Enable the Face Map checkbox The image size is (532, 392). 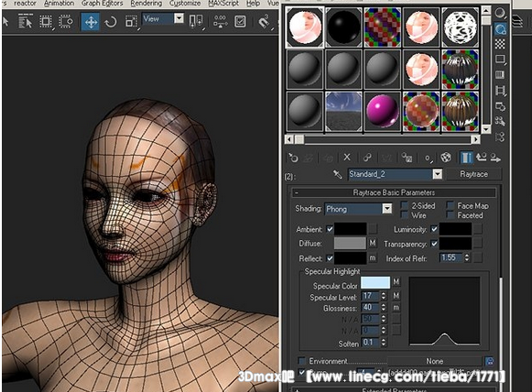click(x=450, y=205)
